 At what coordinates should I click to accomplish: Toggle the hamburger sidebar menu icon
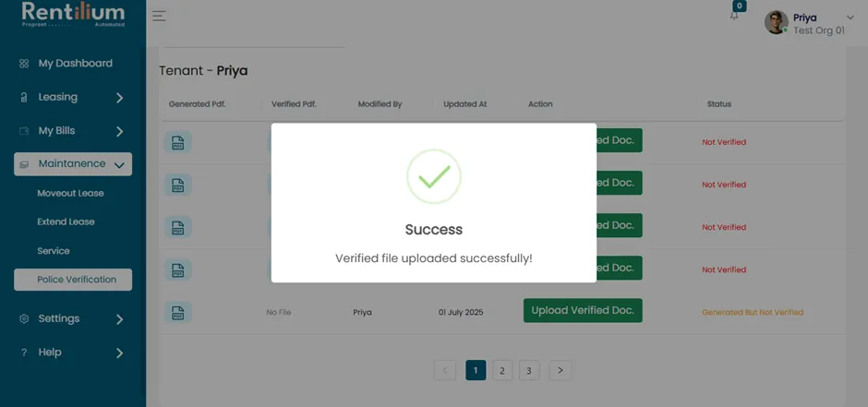(159, 16)
